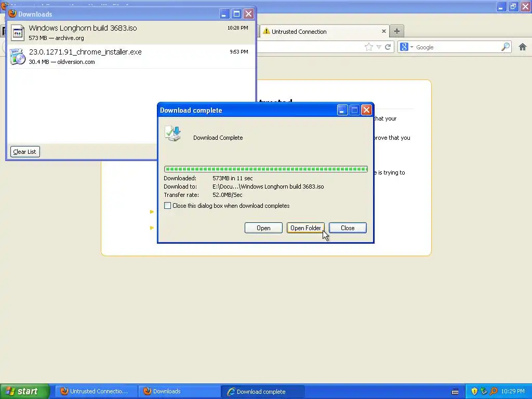Click the orange magnifier tray icon

tap(494, 391)
